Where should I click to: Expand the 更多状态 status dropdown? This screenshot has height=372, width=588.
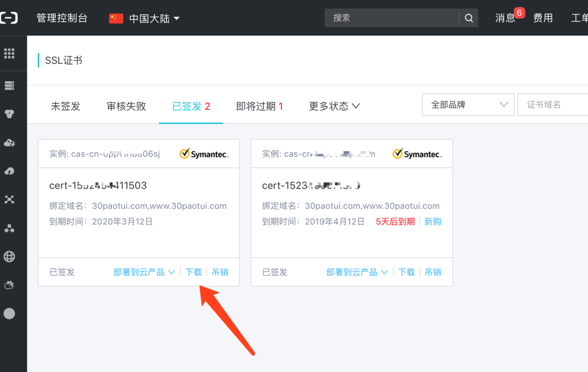coord(334,106)
